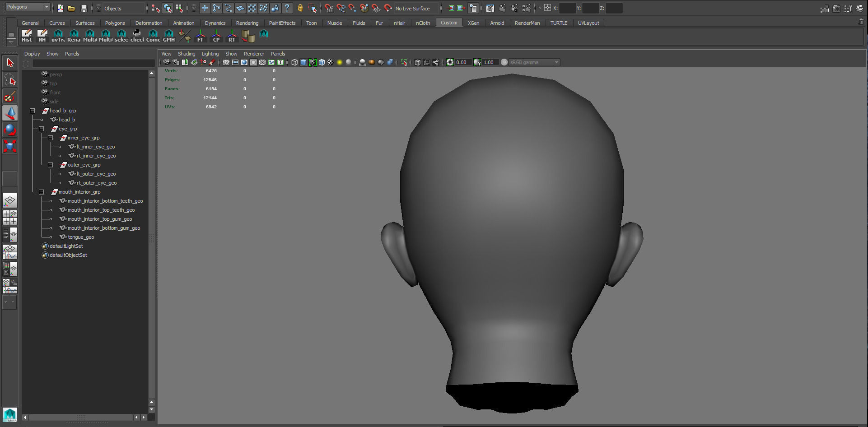Click the python 'check' shelf script icon
868x427 pixels.
point(137,36)
